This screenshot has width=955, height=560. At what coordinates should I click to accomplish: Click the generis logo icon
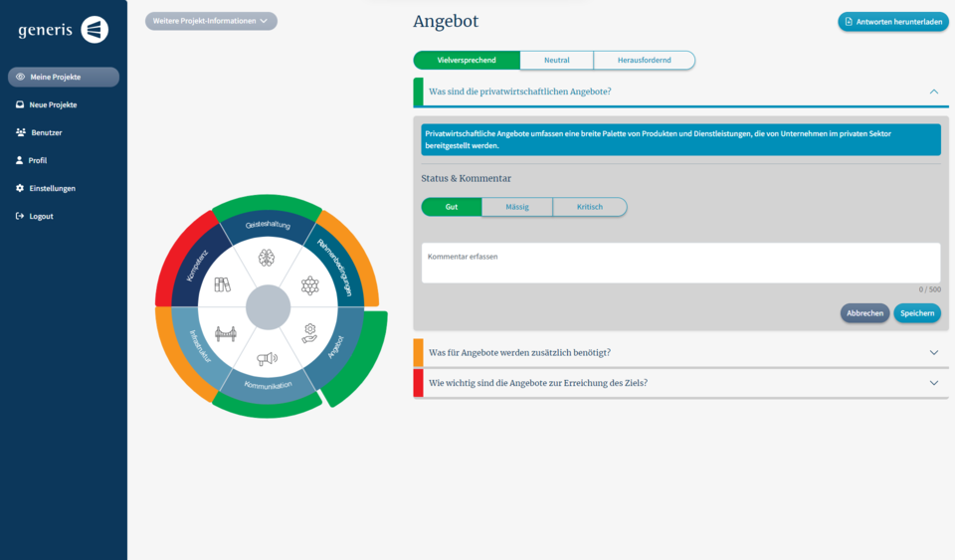click(x=95, y=29)
